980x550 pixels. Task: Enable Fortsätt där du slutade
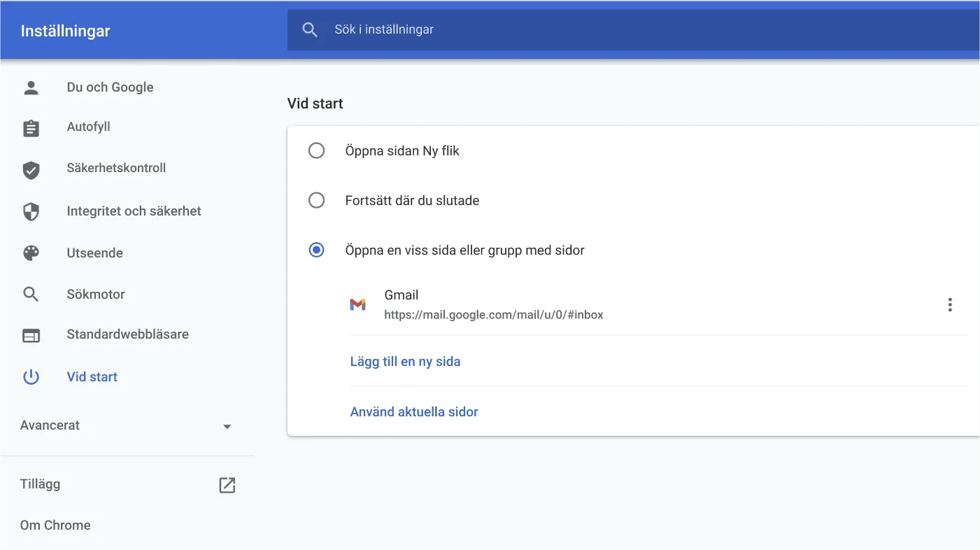316,200
